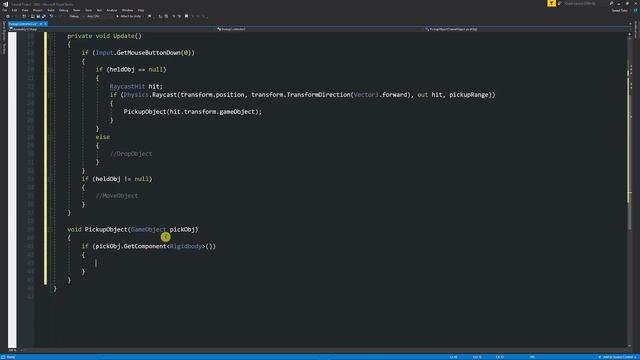Click the GetComponent<Rigidbody>() condition line
This screenshot has width=640, height=360.
click(149, 247)
